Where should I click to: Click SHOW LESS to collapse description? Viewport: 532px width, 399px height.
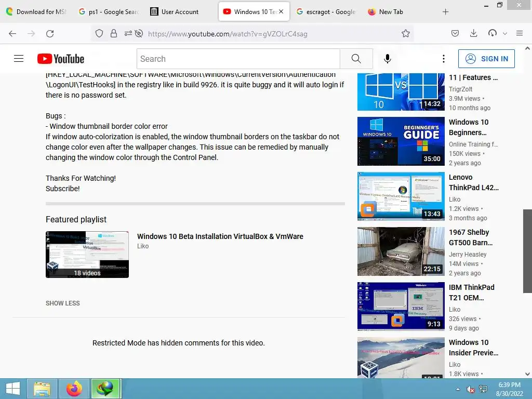[63, 303]
